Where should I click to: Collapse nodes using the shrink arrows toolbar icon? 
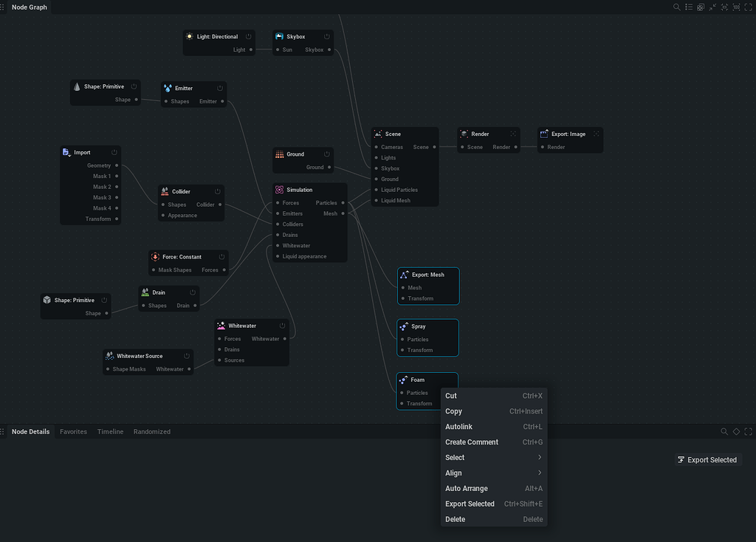[x=712, y=7]
